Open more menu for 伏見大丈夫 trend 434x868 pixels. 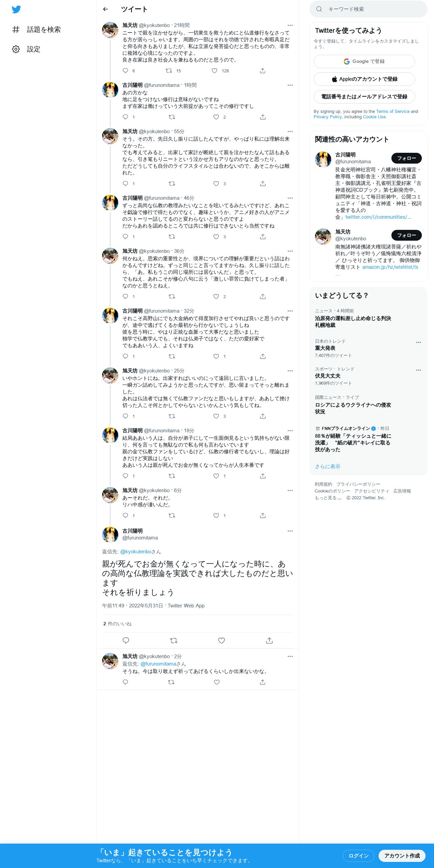coord(418,370)
